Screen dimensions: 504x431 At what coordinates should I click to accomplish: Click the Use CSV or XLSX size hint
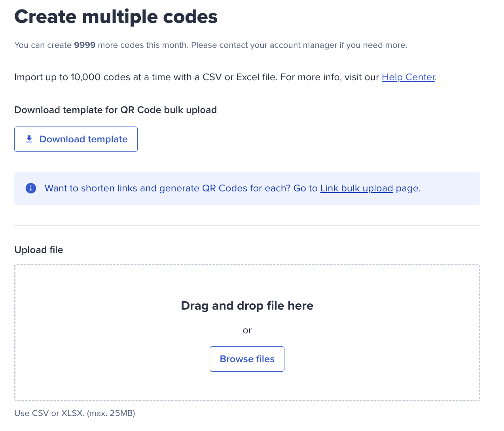pyautogui.click(x=75, y=413)
